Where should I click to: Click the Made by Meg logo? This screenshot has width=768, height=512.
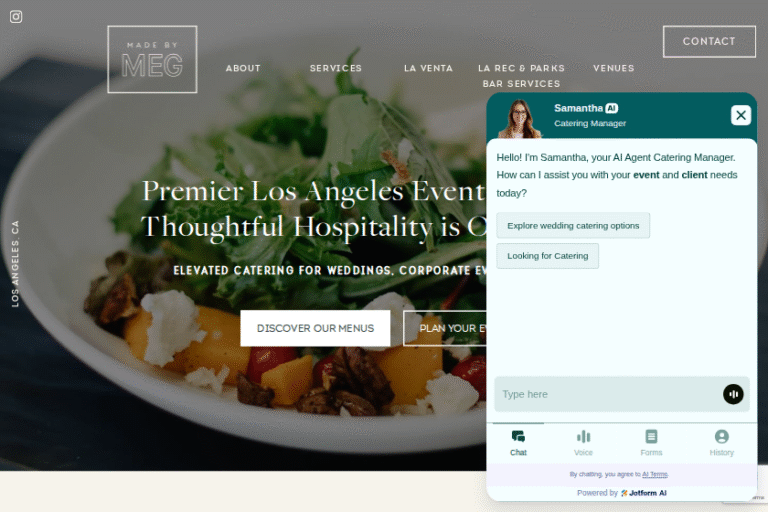click(152, 59)
